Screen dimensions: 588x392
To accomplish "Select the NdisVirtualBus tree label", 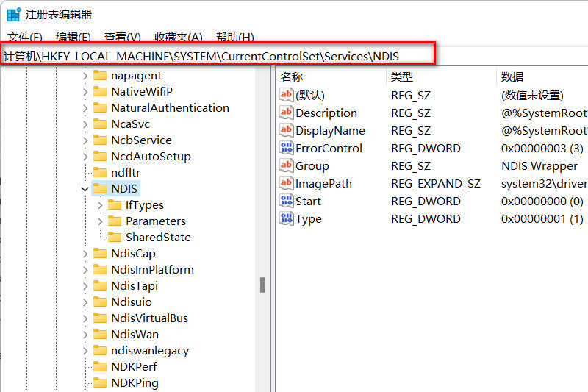I will (150, 318).
